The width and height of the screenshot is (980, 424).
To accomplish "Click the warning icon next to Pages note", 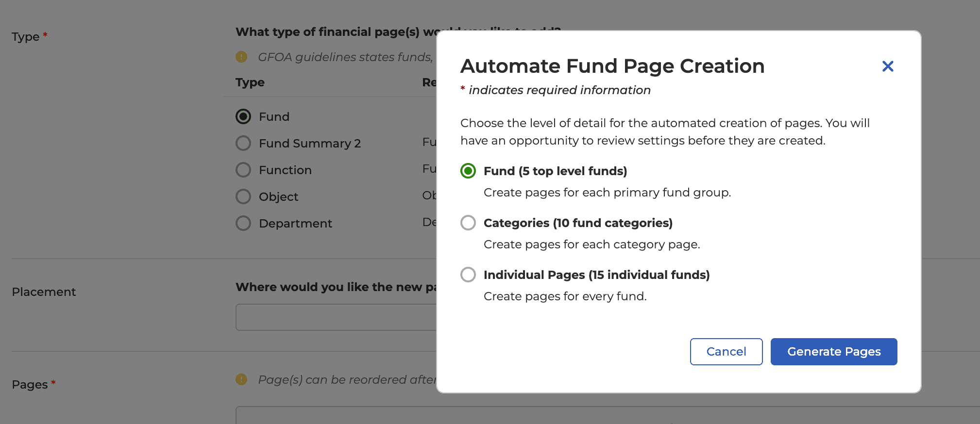I will pos(241,379).
